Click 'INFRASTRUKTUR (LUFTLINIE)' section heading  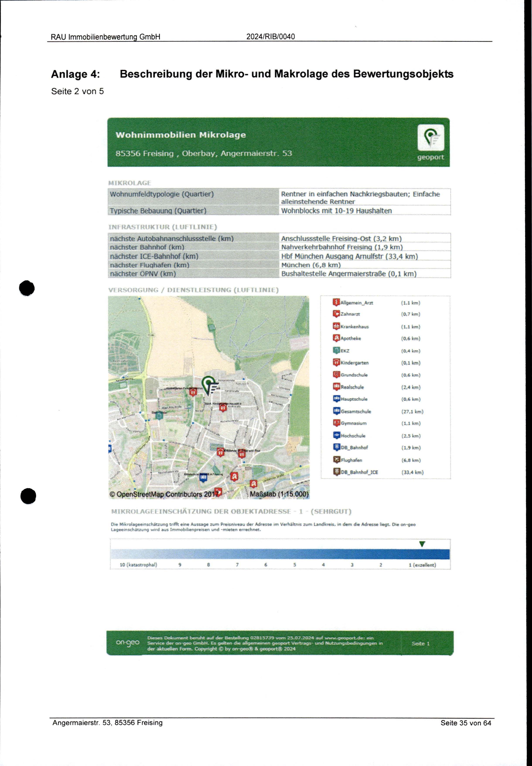pos(163,227)
